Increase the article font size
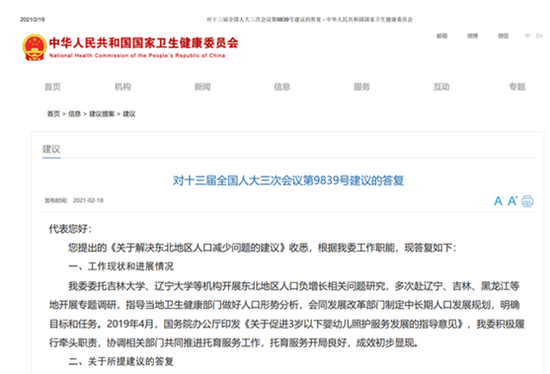The width and height of the screenshot is (550, 374). pos(512,201)
